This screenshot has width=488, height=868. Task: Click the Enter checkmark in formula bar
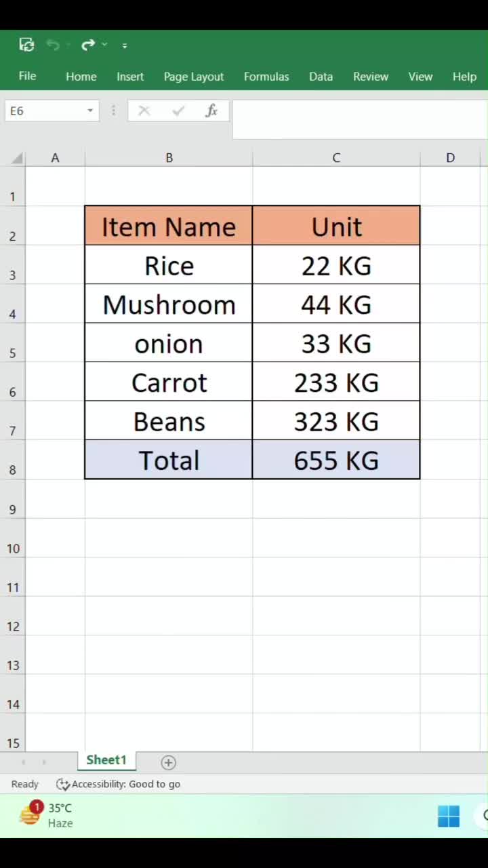click(x=178, y=111)
